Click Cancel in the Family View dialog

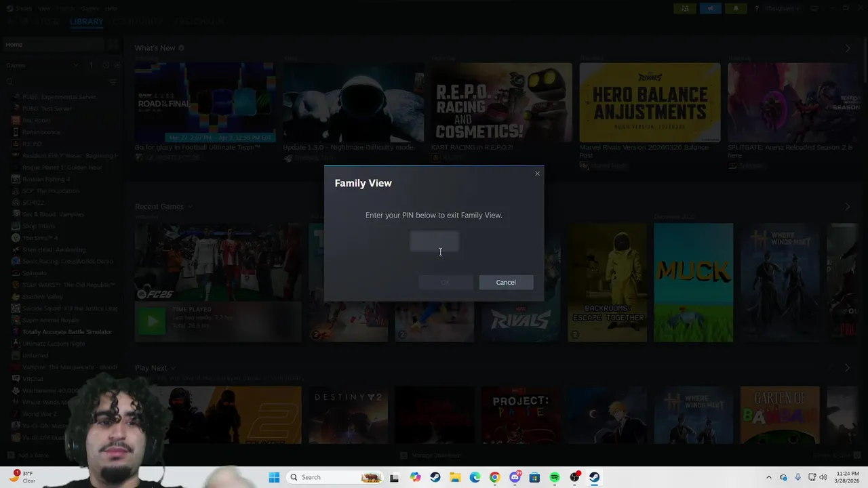(506, 282)
